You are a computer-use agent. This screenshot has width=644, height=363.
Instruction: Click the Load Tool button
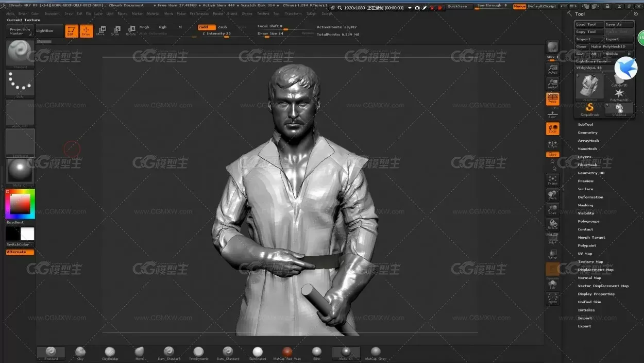[589, 24]
